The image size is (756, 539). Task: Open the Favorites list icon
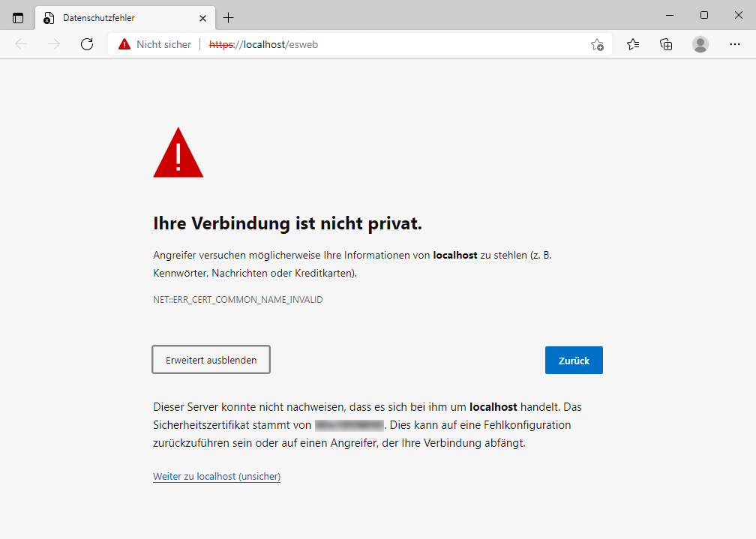pyautogui.click(x=633, y=44)
